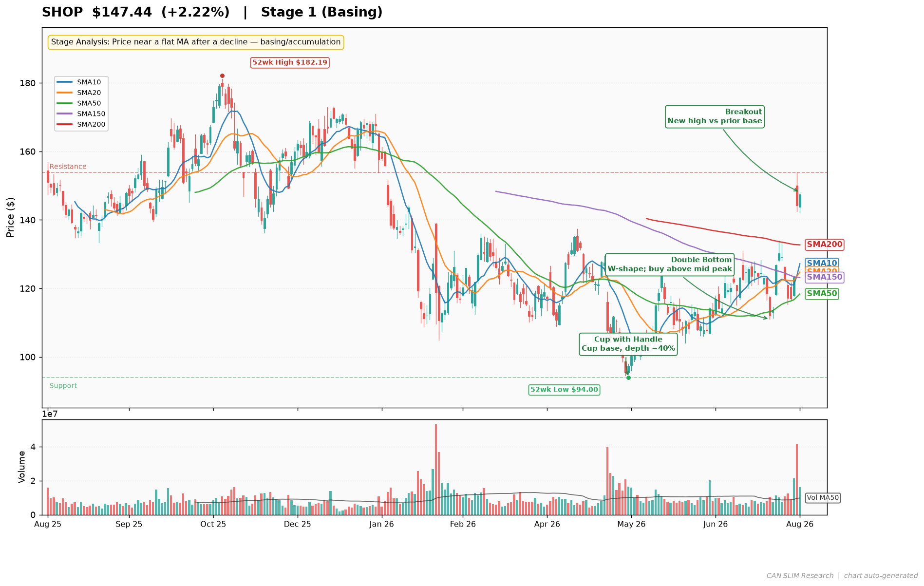Select the SMA10 entry in the legend

click(81, 82)
